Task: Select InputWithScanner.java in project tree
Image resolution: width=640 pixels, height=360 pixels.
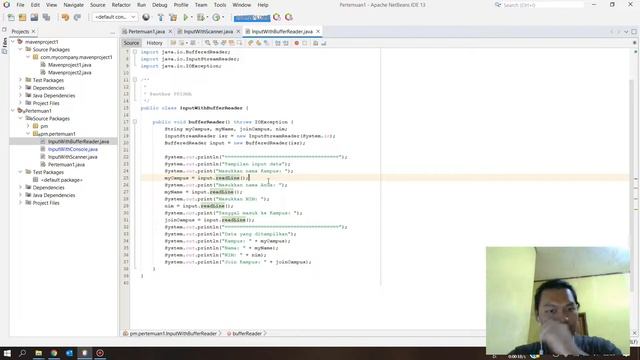Action: tap(73, 157)
